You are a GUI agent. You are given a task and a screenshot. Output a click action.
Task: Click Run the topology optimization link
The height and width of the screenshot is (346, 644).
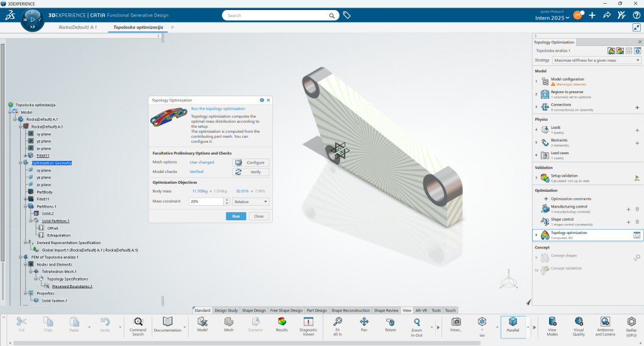[x=218, y=108]
